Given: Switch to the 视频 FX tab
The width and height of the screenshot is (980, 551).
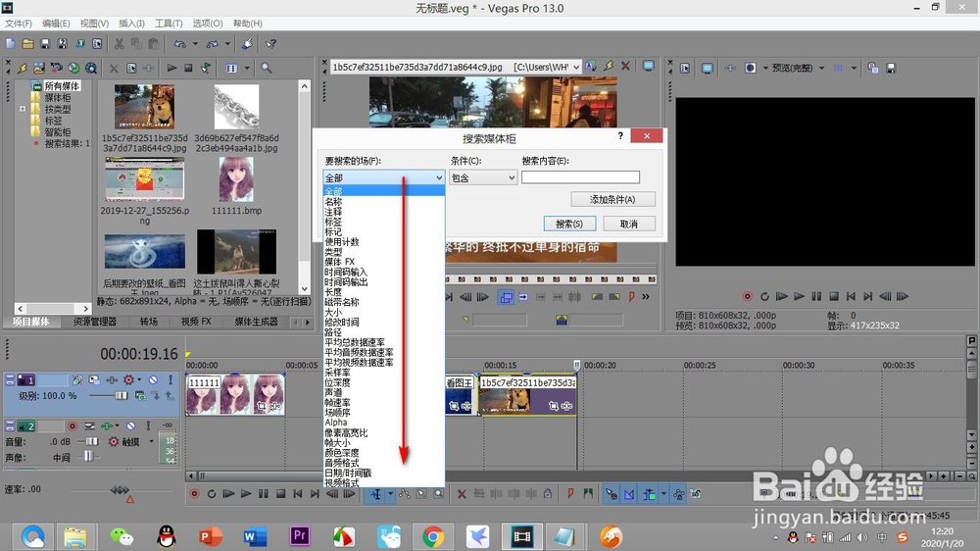Looking at the screenshot, I should 196,322.
